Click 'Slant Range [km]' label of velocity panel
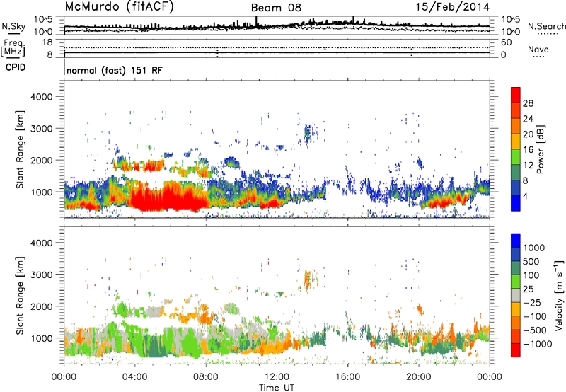 [21, 296]
